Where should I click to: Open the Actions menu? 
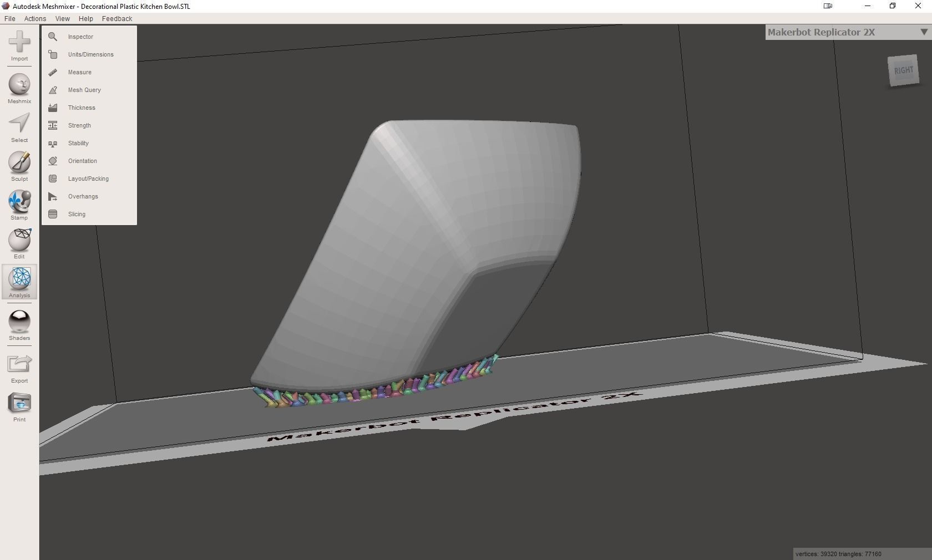[x=35, y=18]
